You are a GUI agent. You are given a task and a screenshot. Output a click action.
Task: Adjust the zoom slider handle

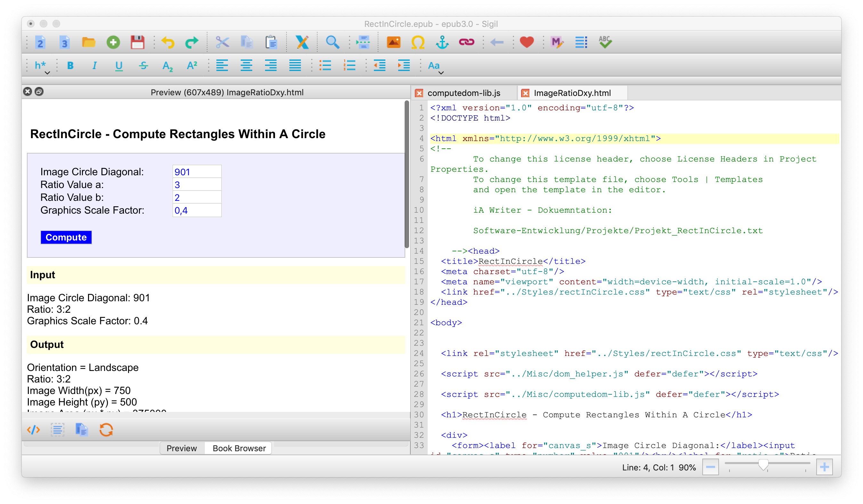763,465
